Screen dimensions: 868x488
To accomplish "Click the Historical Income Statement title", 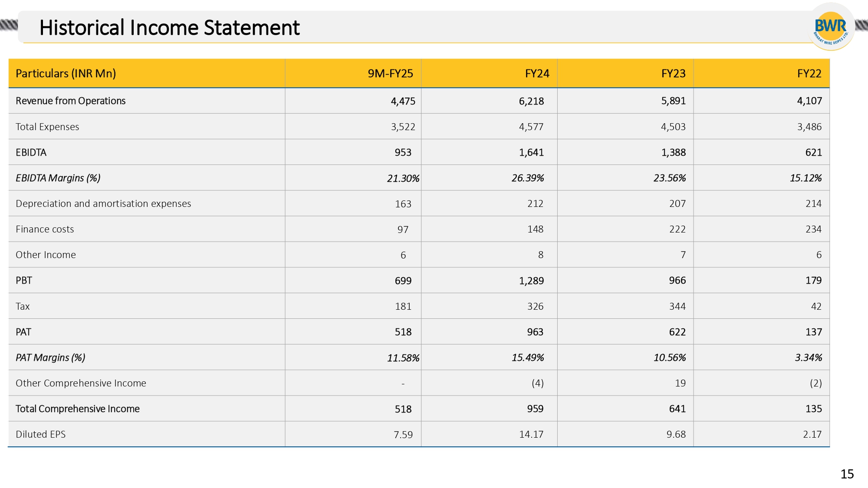I will (169, 28).
